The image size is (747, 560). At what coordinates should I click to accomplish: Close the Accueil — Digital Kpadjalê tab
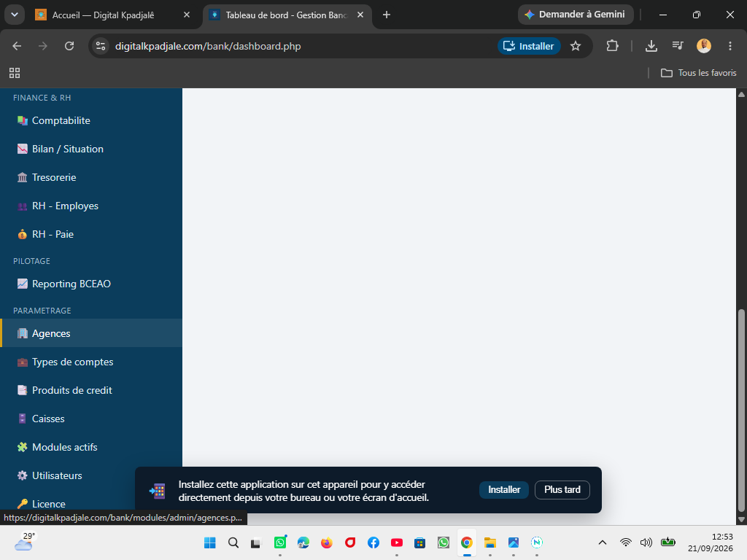coord(187,15)
